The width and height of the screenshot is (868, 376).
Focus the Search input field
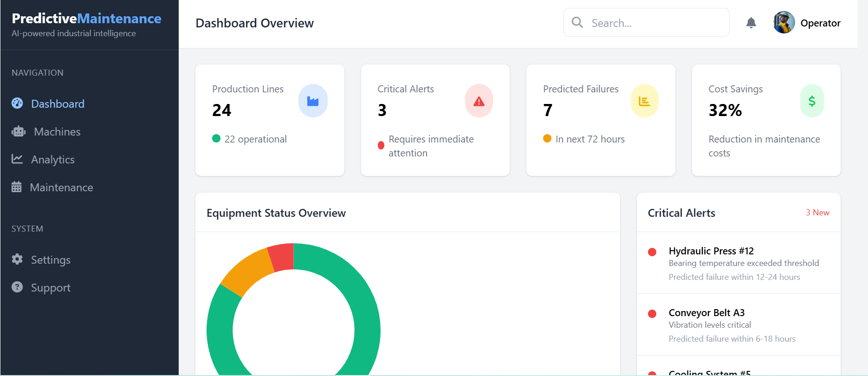(x=646, y=22)
